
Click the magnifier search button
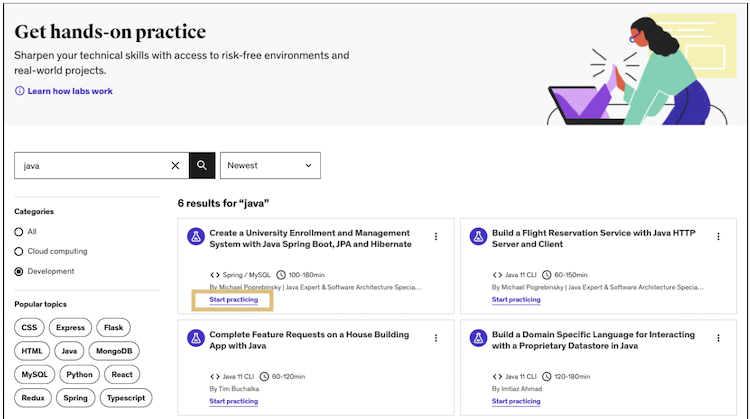tap(202, 166)
